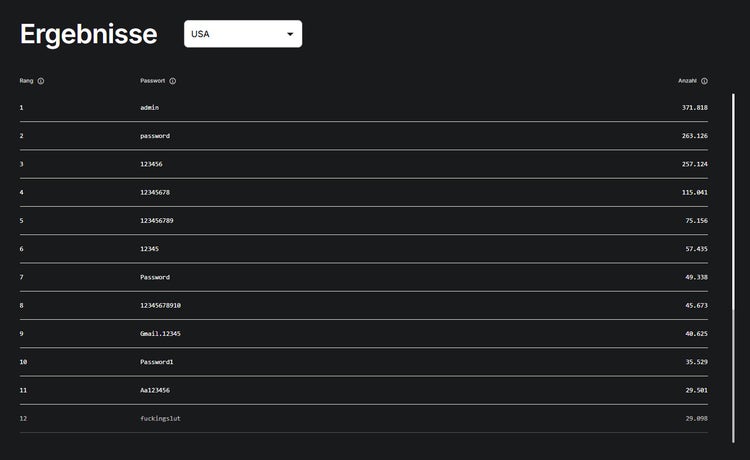
Task: Select the '12345678910' password entry
Action: [x=161, y=305]
